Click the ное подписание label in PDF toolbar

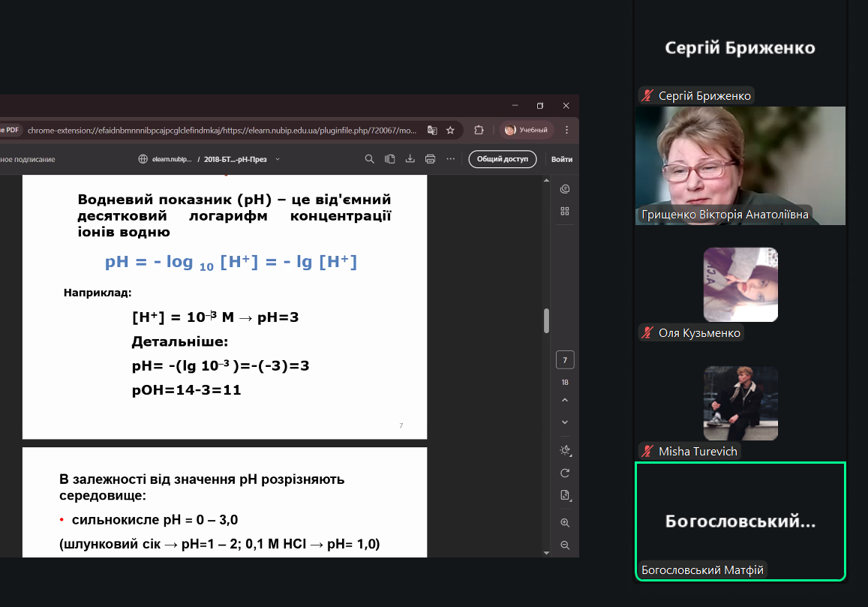(x=28, y=160)
